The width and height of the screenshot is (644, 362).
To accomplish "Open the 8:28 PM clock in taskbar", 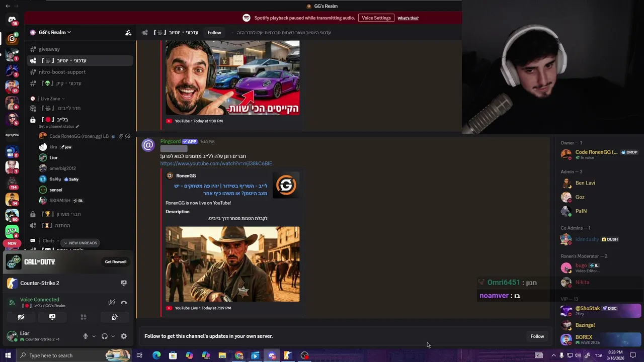I will [x=615, y=355].
